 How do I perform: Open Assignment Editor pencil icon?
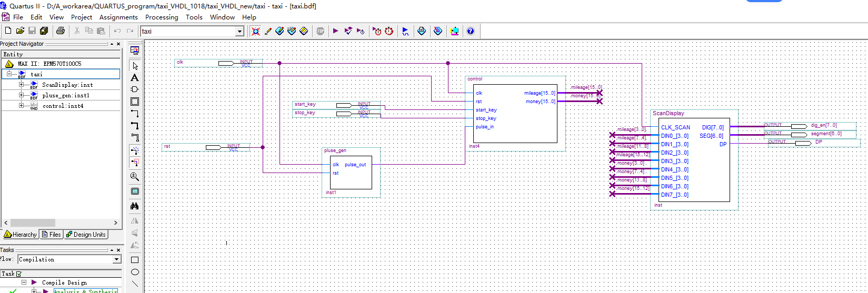coord(268,31)
